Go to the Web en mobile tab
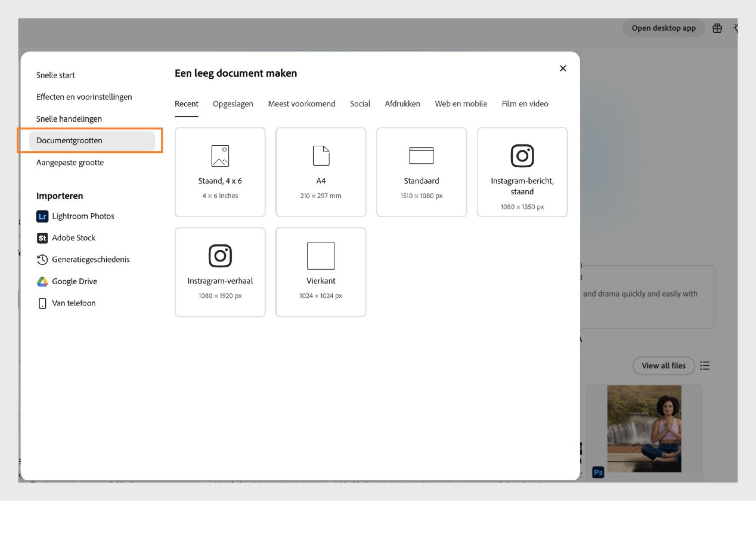This screenshot has height=546, width=756. (x=461, y=104)
